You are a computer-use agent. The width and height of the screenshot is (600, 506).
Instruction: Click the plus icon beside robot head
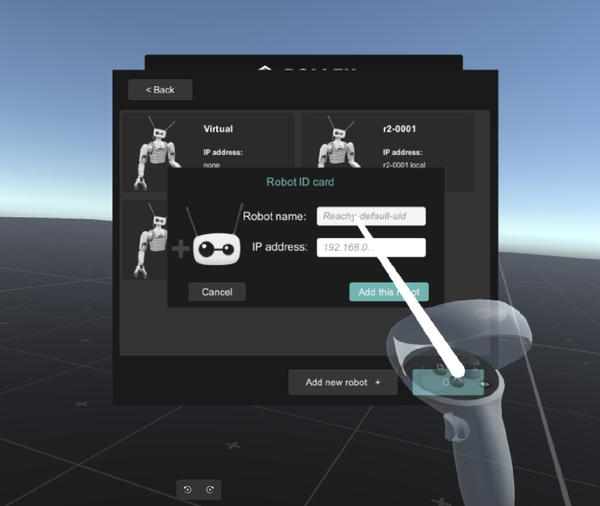(x=180, y=249)
